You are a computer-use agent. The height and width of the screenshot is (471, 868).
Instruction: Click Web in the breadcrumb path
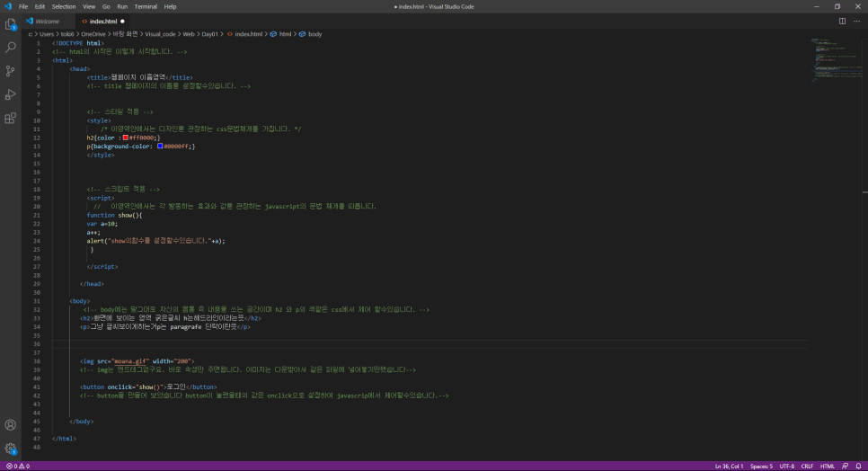tap(189, 34)
